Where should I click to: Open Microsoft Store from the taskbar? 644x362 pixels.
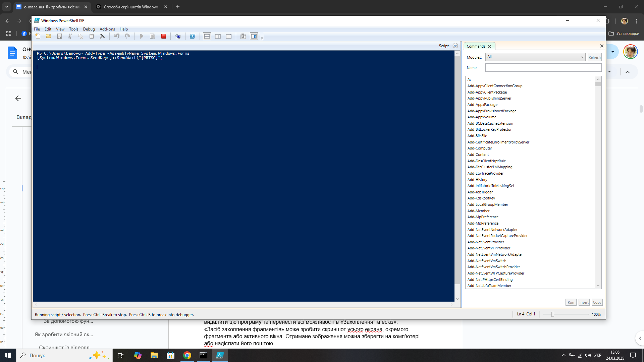[171, 355]
